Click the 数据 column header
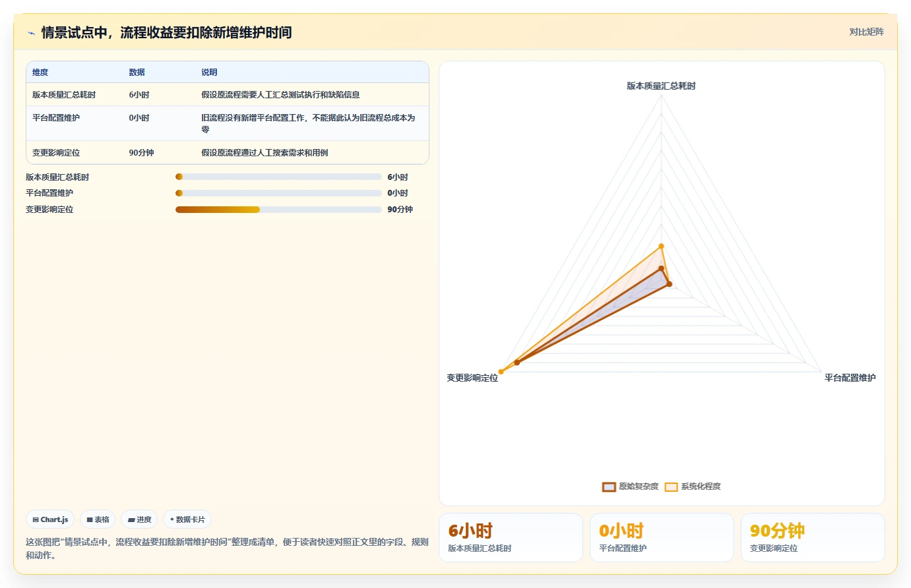Image resolution: width=911 pixels, height=588 pixels. pos(137,73)
